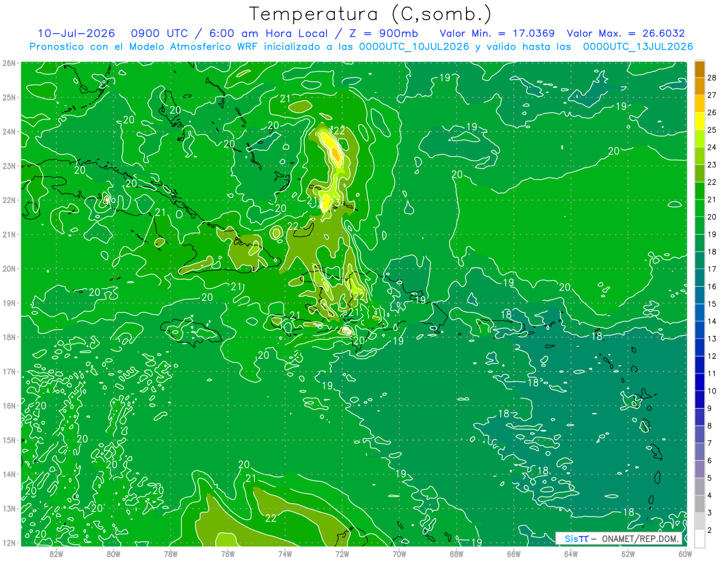Image resolution: width=728 pixels, height=562 pixels.
Task: Click the "64W" longitude label
Action: [571, 554]
